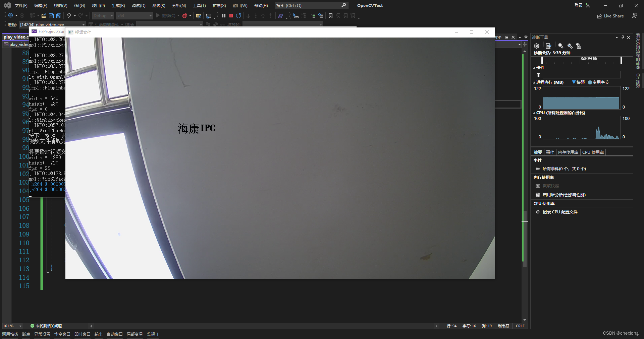Collapse the CPU percentage graph section
Screen dimensions: 644x339
coord(534,113)
